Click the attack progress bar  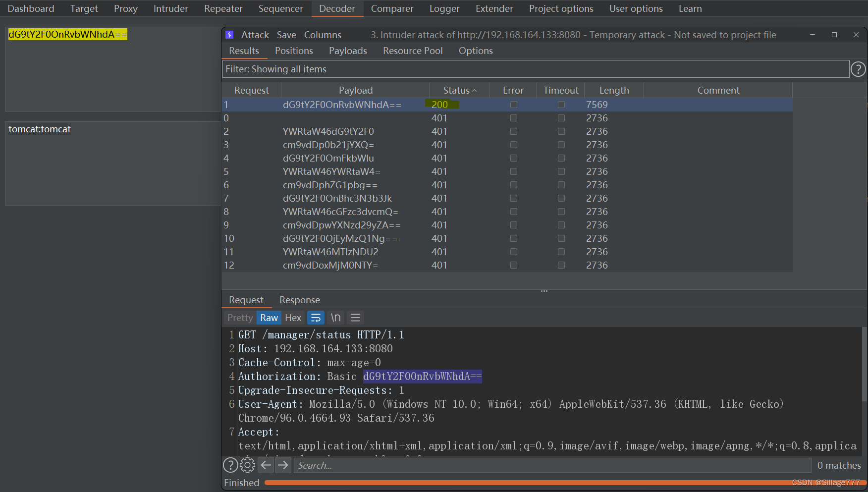pos(565,483)
